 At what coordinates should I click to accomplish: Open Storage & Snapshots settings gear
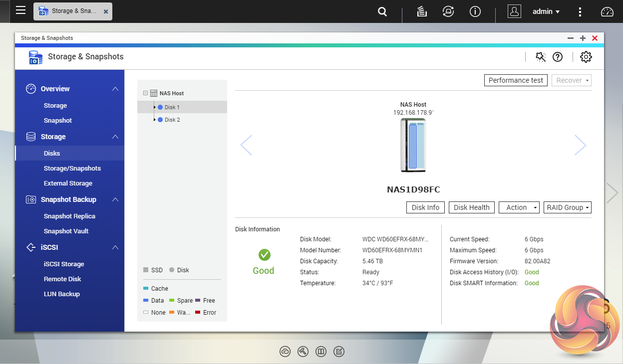pyautogui.click(x=586, y=57)
